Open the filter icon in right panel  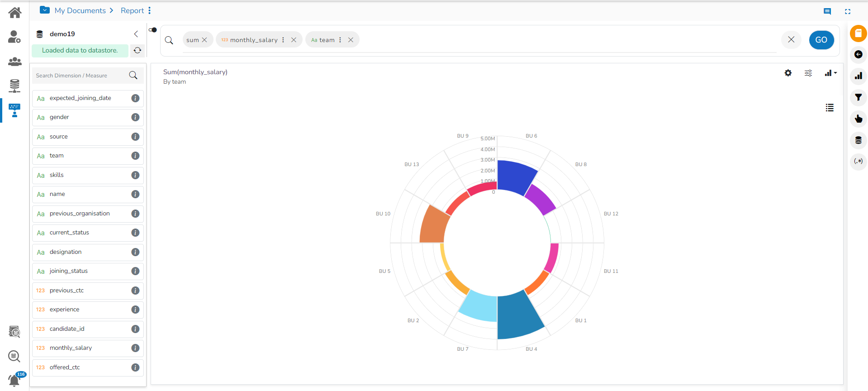tap(858, 97)
